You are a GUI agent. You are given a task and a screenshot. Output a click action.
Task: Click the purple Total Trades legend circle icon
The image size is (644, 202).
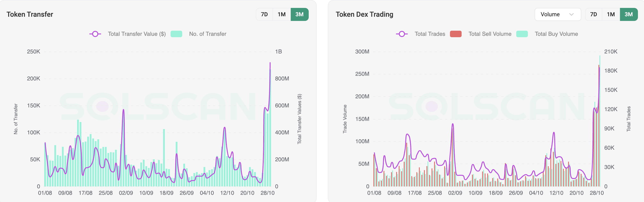click(x=402, y=34)
